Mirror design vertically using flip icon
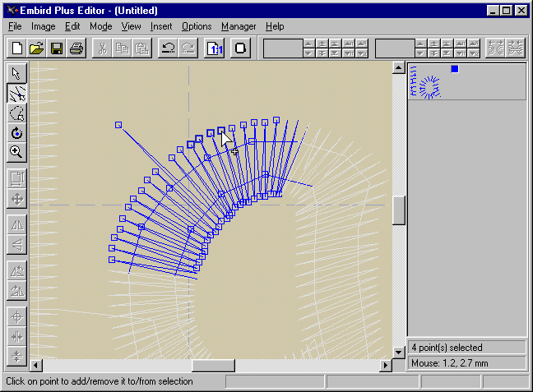 tap(16, 245)
